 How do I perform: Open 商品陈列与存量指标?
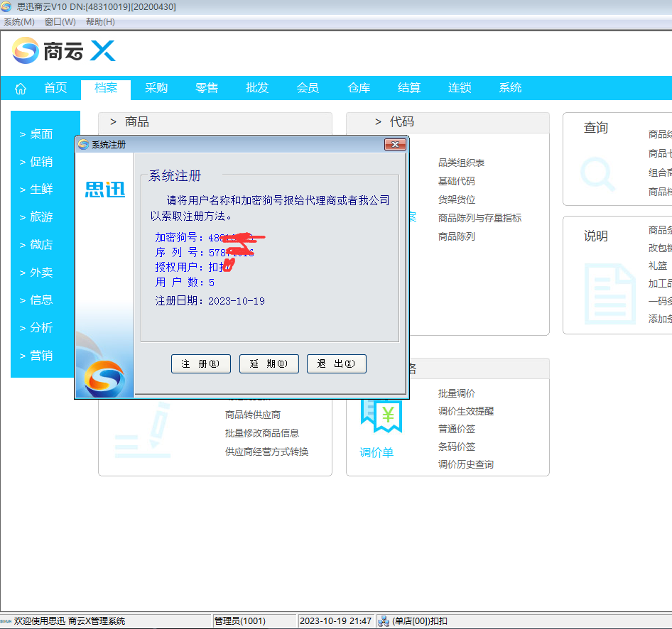pyautogui.click(x=479, y=218)
